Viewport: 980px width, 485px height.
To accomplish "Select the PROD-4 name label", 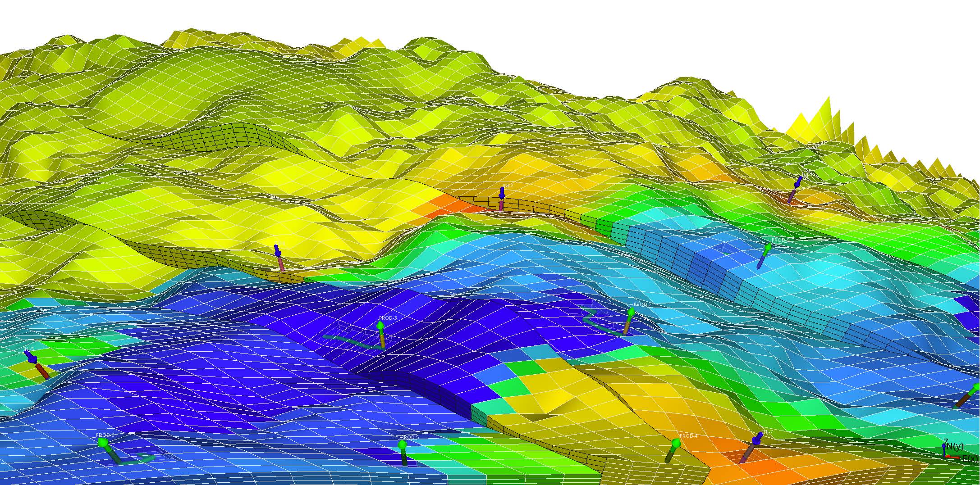I will (688, 436).
